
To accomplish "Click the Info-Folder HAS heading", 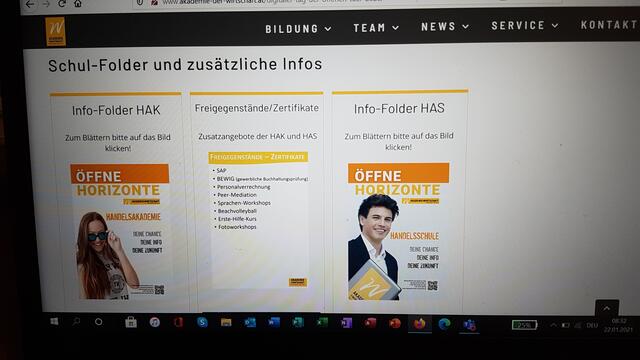I will point(399,109).
